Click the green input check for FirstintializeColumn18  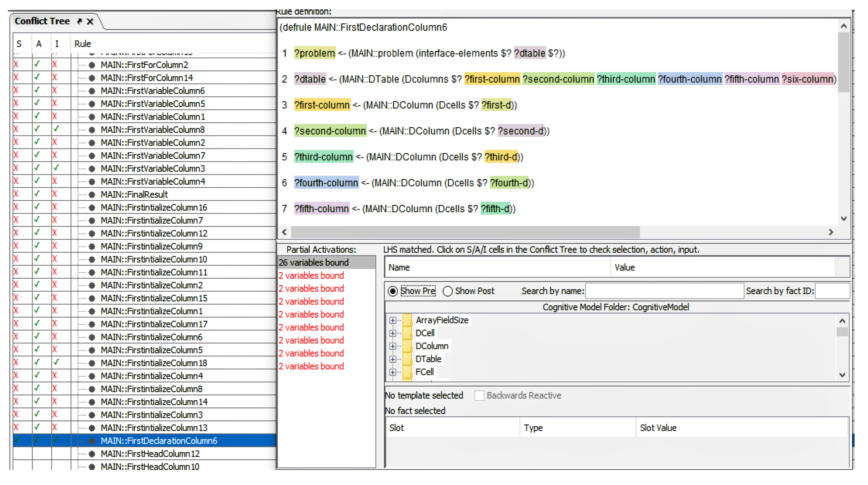coord(56,362)
